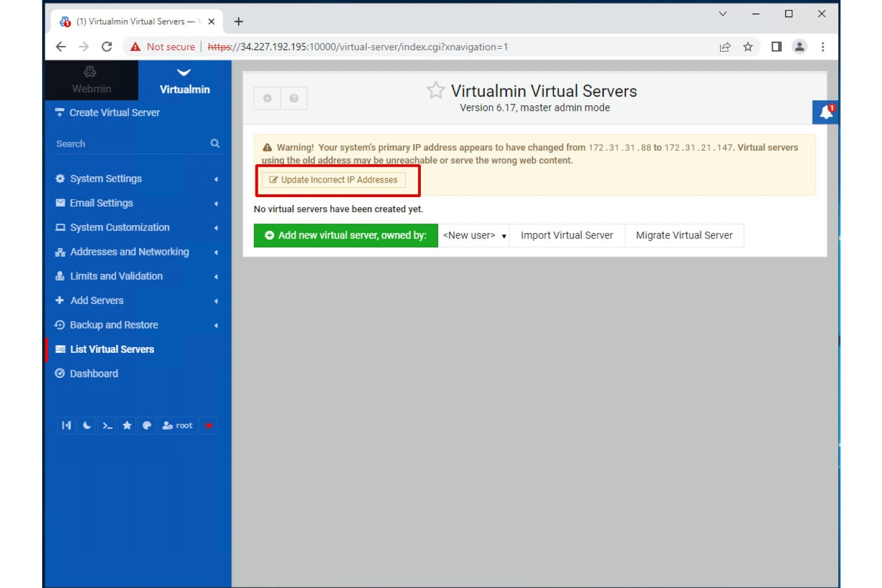Click Update Incorrect IP Addresses button

(333, 180)
